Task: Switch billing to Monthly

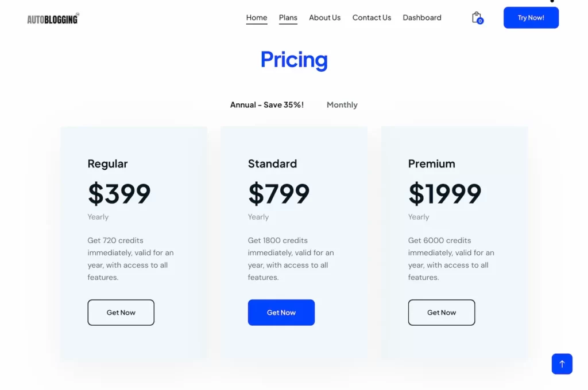Action: pos(342,104)
